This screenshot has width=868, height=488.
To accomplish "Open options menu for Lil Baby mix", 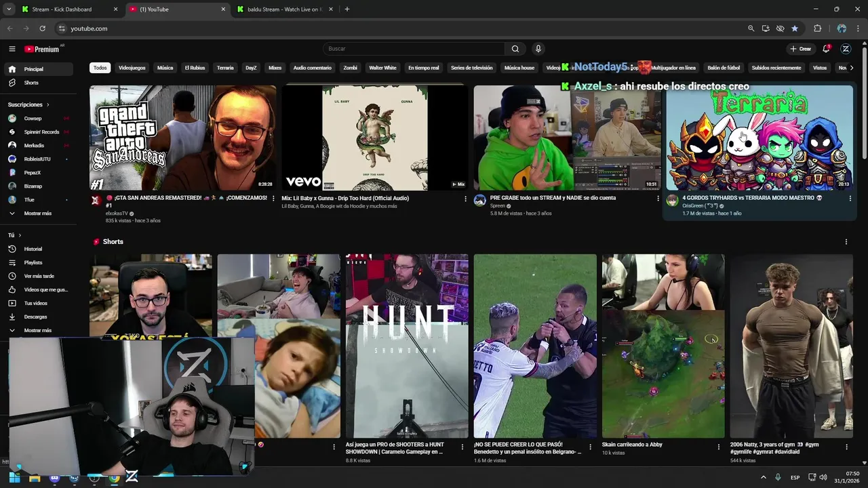I will point(465,199).
